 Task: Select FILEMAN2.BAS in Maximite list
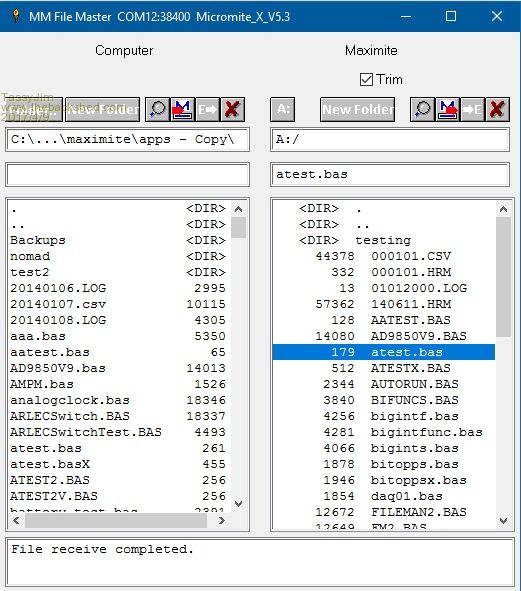[384, 512]
